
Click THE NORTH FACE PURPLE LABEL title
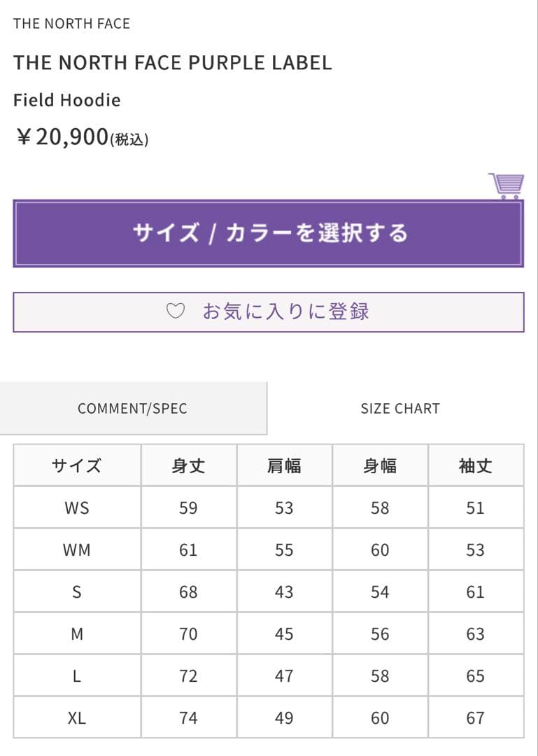[x=174, y=62]
